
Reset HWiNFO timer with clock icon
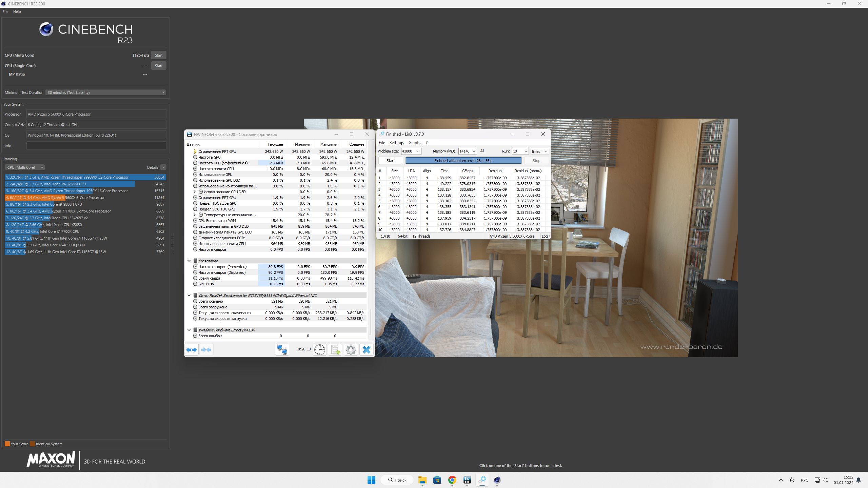319,350
